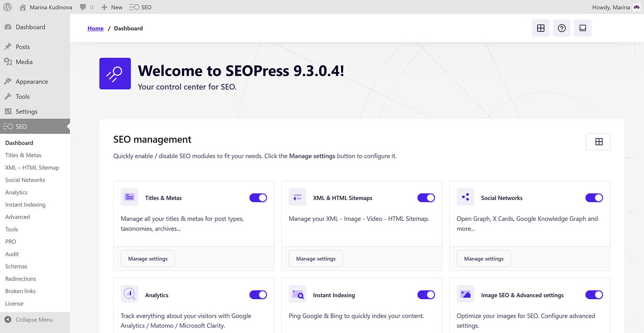The height and width of the screenshot is (333, 644).
Task: Click the Home breadcrumb link
Action: point(95,28)
